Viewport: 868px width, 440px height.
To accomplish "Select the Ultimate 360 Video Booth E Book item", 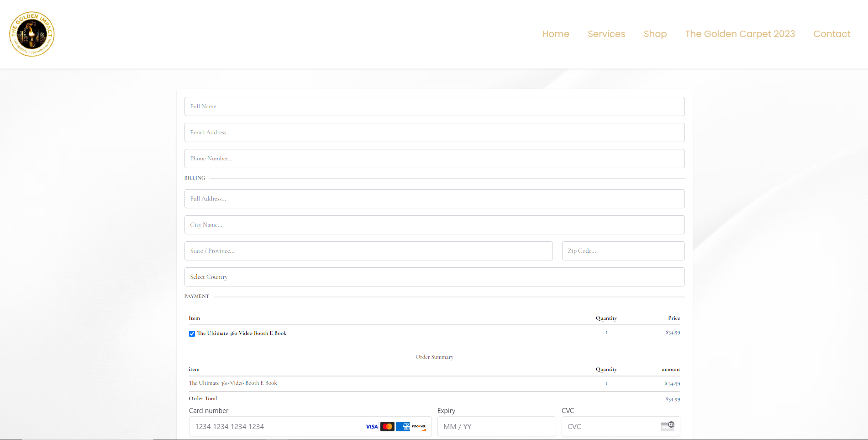I will [x=192, y=334].
